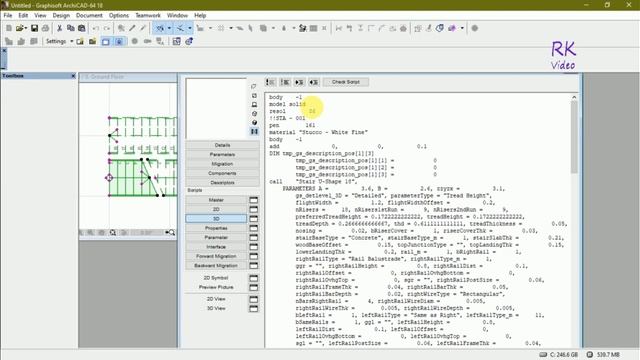Image resolution: width=640 pixels, height=360 pixels.
Task: Toggle the second highlighted icon after Settings
Action: pyautogui.click(x=119, y=41)
